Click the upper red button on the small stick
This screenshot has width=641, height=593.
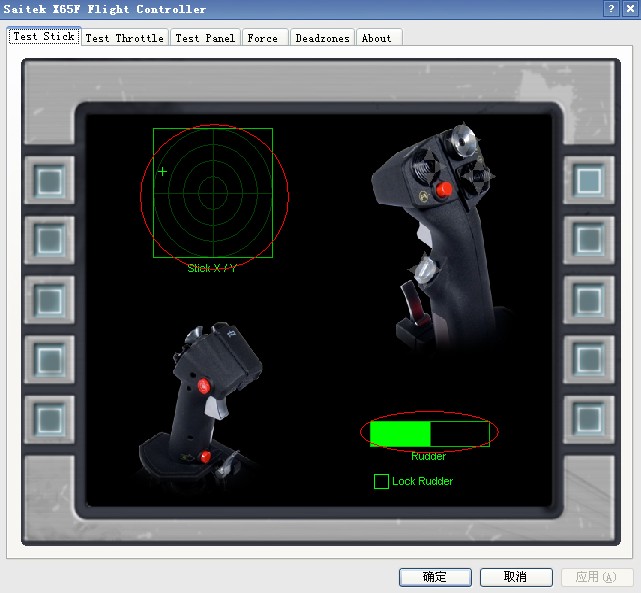click(x=204, y=386)
